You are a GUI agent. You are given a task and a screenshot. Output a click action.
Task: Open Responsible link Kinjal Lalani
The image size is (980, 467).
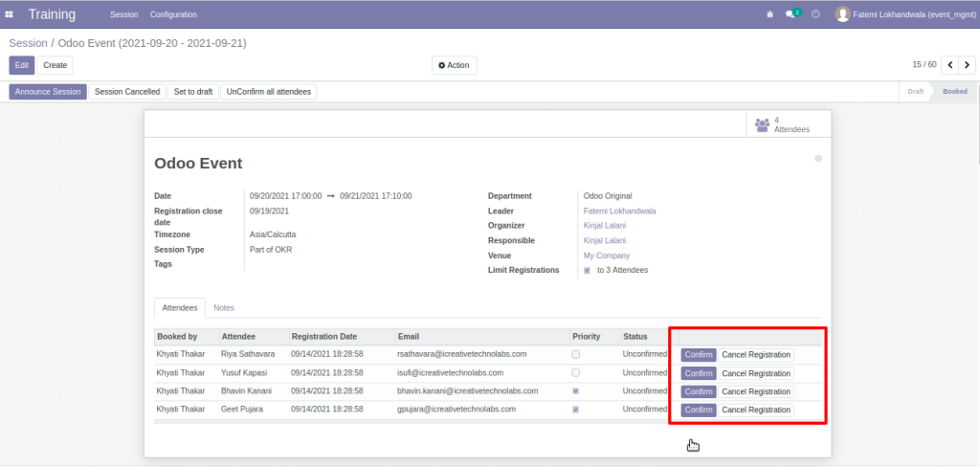605,241
